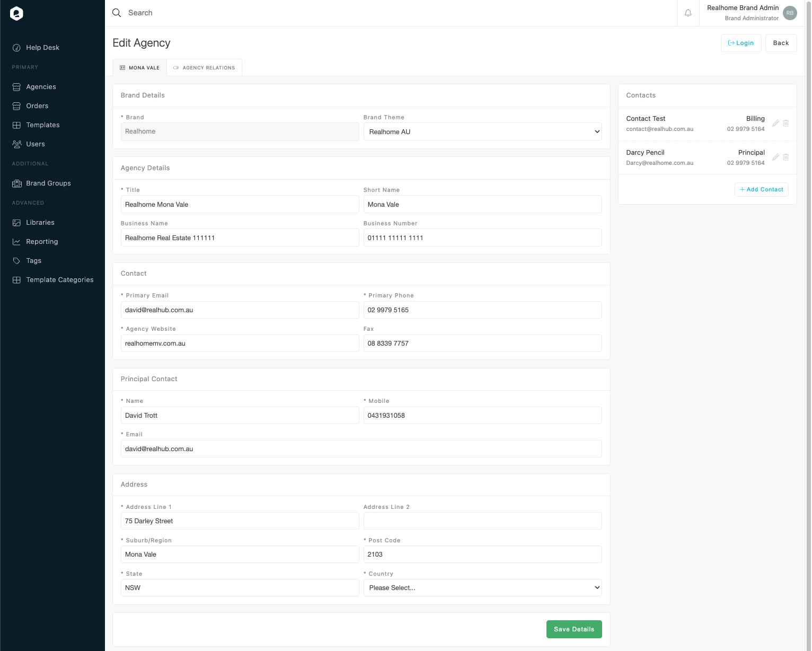
Task: Click the Orders sidebar icon
Action: [16, 106]
